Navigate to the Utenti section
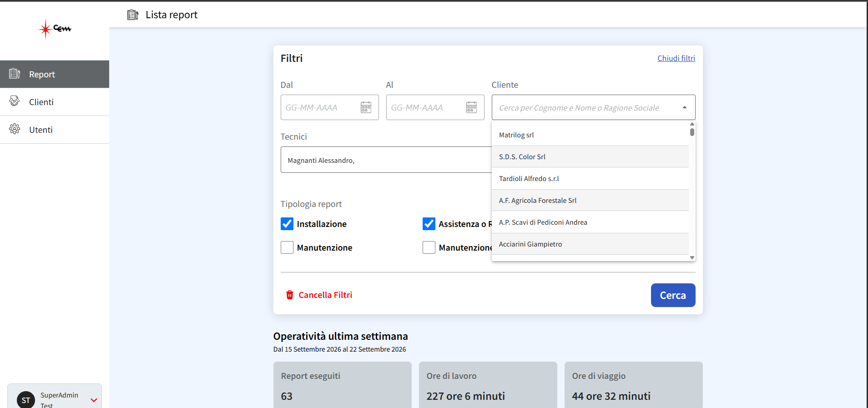 pos(55,130)
